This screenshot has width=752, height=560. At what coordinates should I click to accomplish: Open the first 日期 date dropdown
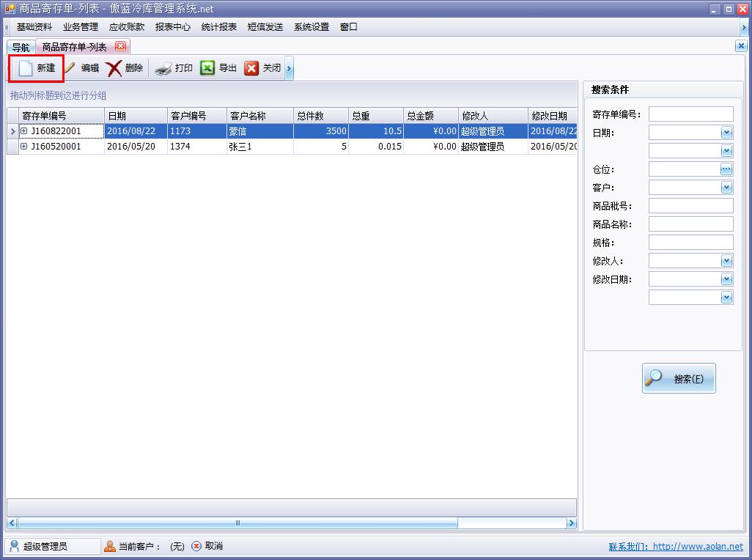coord(726,133)
